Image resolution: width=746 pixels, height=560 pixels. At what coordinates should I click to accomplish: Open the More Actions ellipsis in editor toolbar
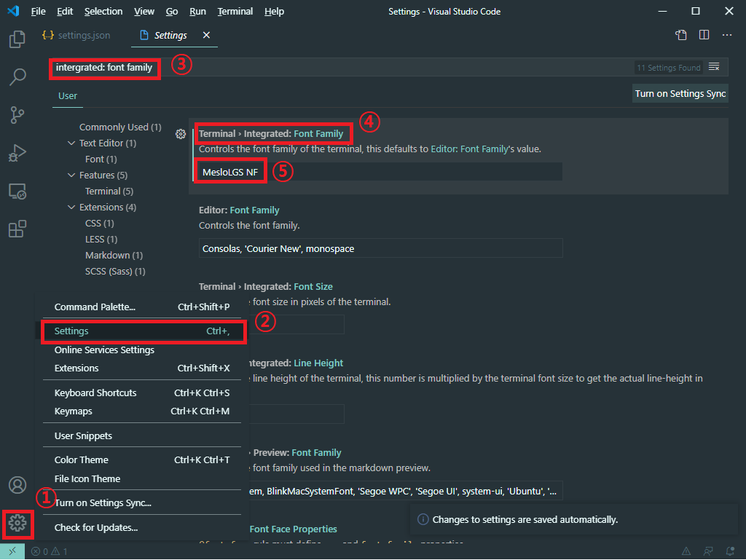[727, 35]
